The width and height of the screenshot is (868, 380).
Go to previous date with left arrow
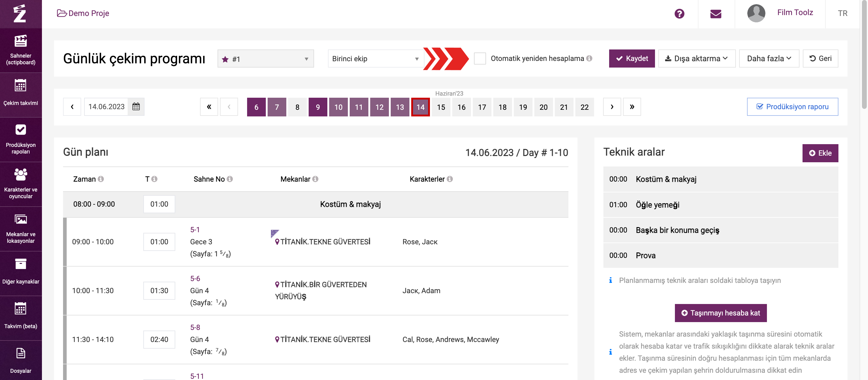72,107
